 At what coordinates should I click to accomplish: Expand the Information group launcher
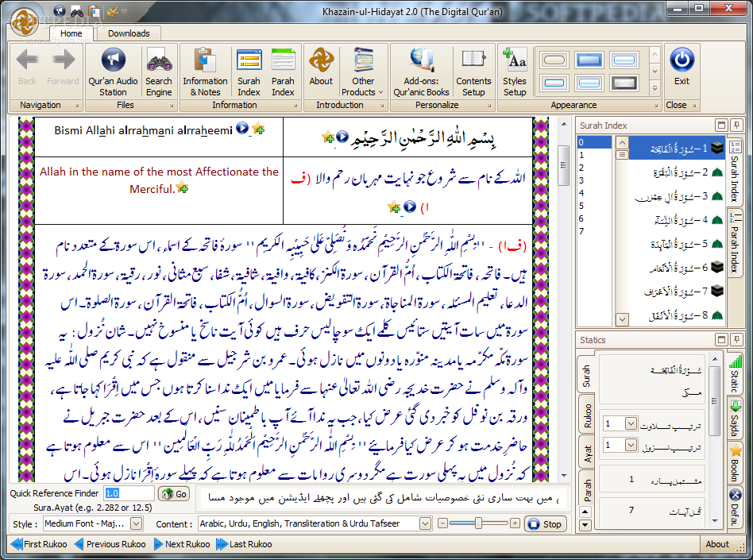click(295, 106)
